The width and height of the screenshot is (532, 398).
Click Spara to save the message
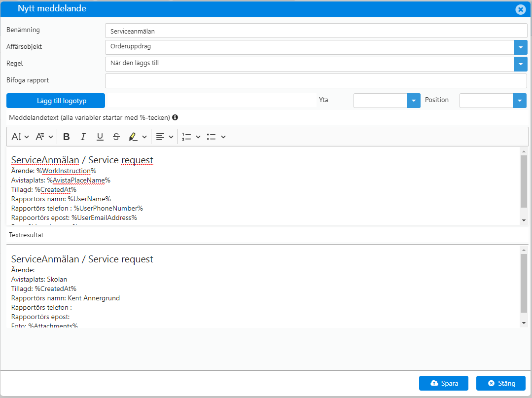[x=444, y=383]
